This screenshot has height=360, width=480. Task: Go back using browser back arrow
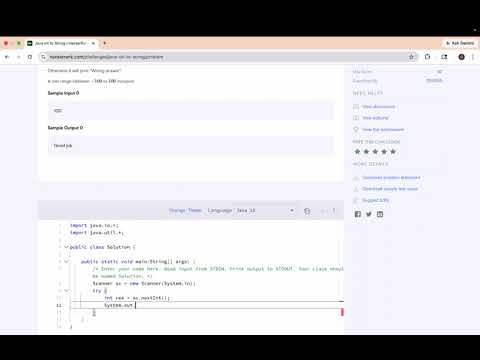tap(7, 57)
